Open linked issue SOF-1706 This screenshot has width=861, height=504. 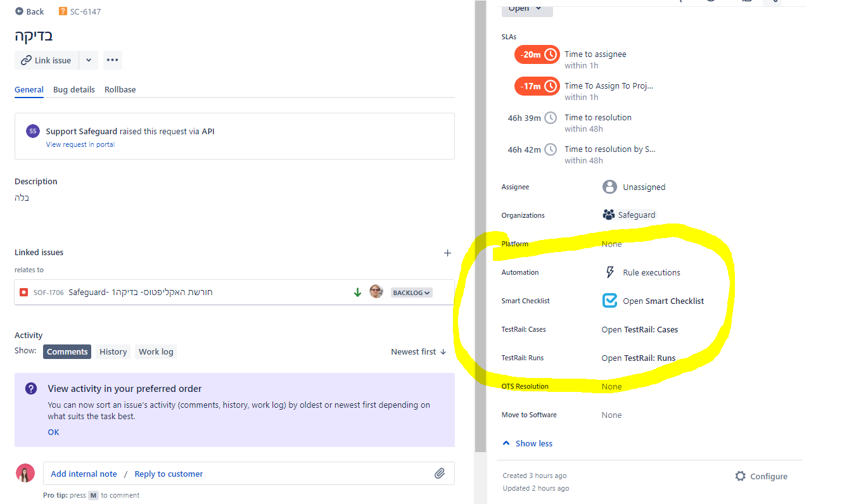tap(49, 293)
